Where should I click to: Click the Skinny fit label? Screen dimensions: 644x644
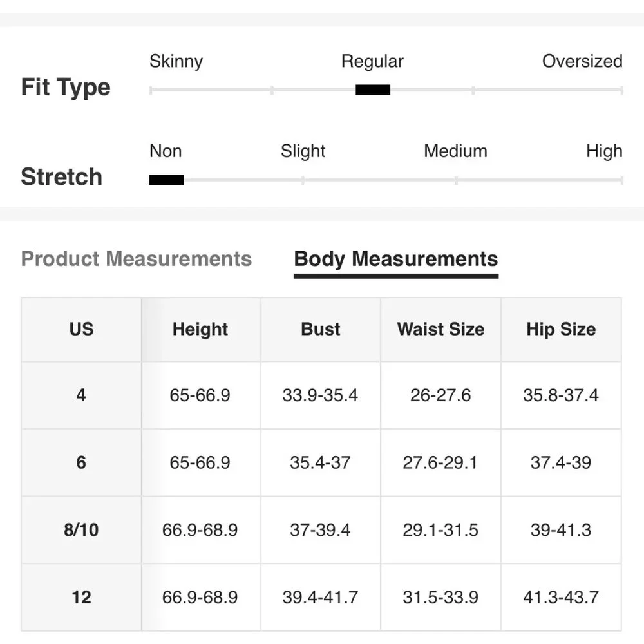click(176, 61)
